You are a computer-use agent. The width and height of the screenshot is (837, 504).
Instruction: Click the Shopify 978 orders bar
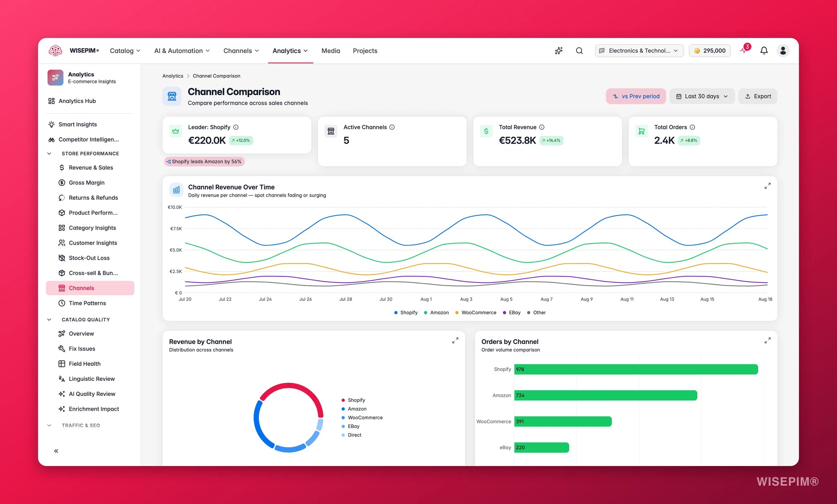pyautogui.click(x=636, y=369)
